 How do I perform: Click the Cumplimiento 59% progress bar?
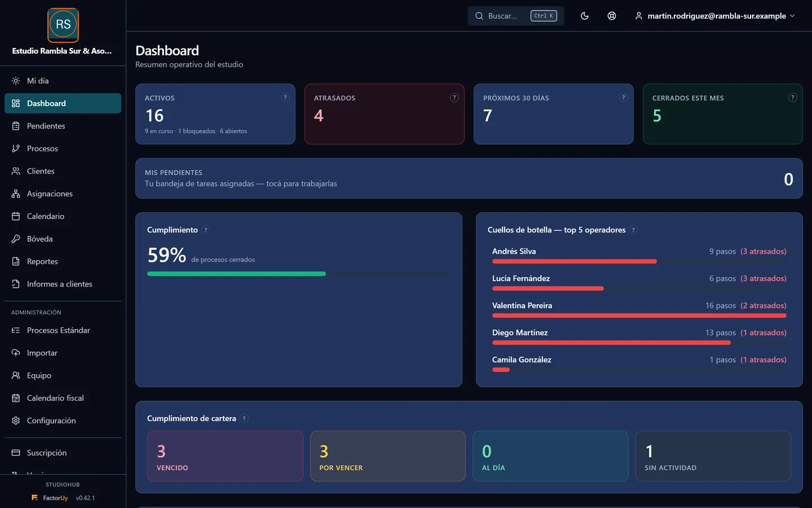point(299,274)
